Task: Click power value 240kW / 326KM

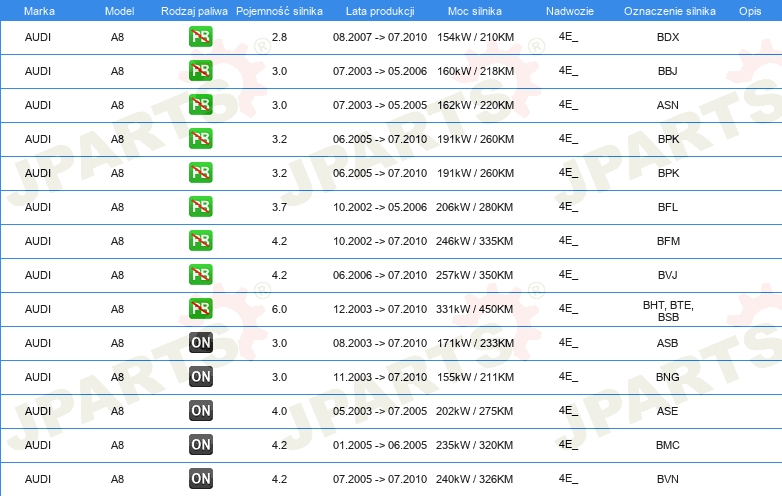Action: 474,479
